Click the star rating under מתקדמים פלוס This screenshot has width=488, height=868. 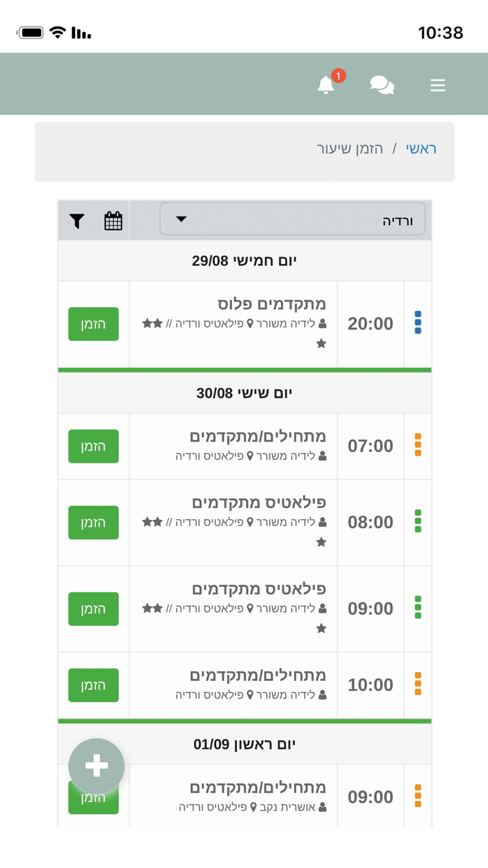pos(321,343)
